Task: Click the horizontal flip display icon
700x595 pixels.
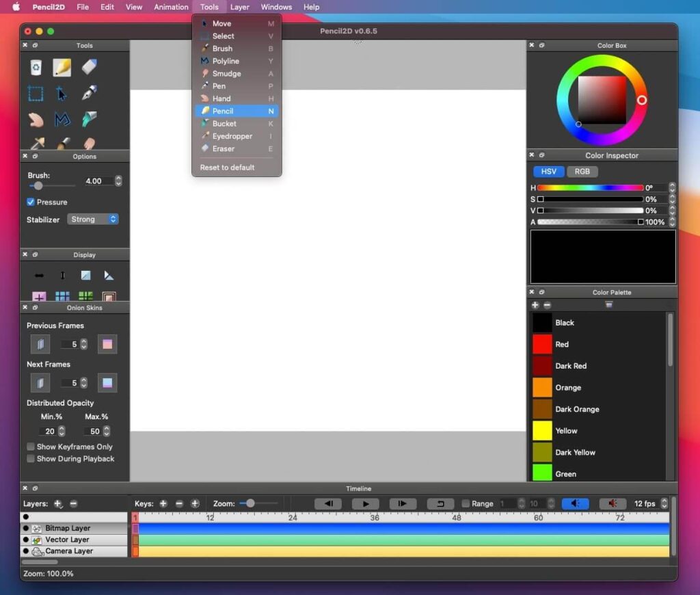Action: click(x=39, y=276)
